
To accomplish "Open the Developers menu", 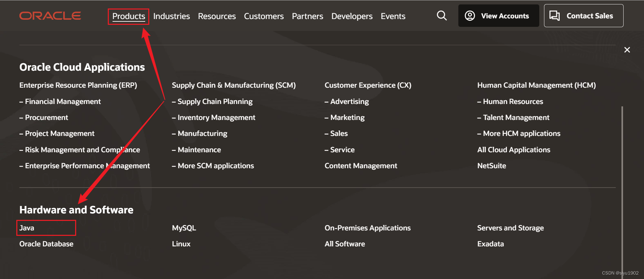I will coord(352,16).
